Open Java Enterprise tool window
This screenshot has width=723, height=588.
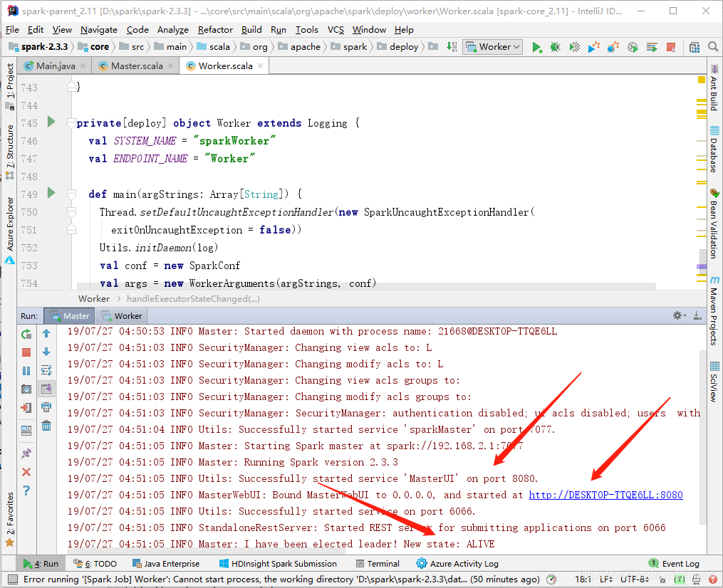tap(166, 564)
